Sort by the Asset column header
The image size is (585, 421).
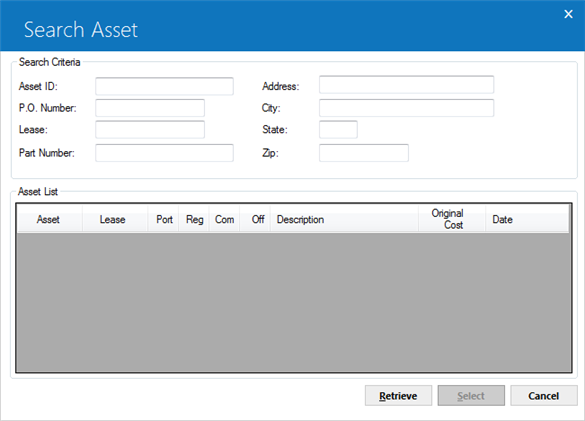pos(49,219)
